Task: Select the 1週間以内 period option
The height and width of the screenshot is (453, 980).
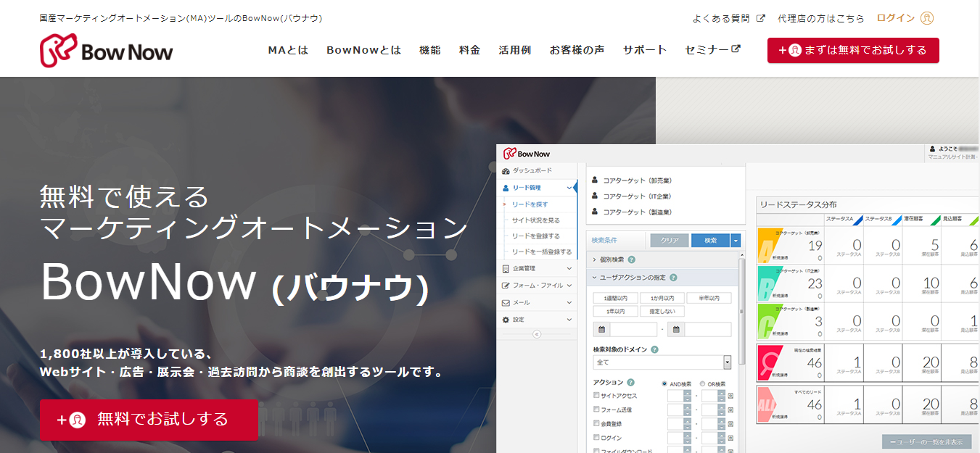Action: (616, 298)
